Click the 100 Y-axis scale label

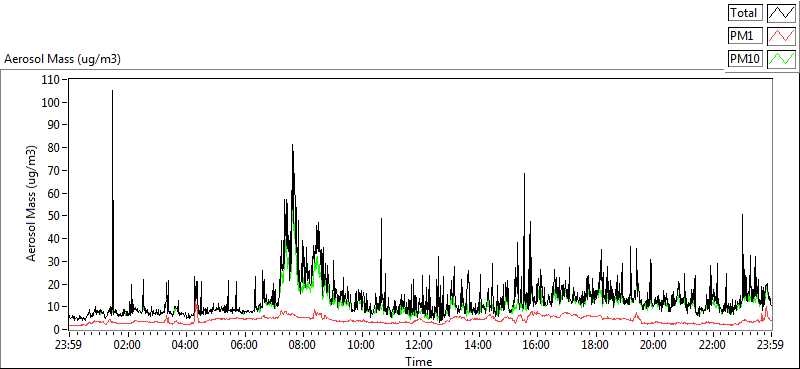(x=52, y=103)
